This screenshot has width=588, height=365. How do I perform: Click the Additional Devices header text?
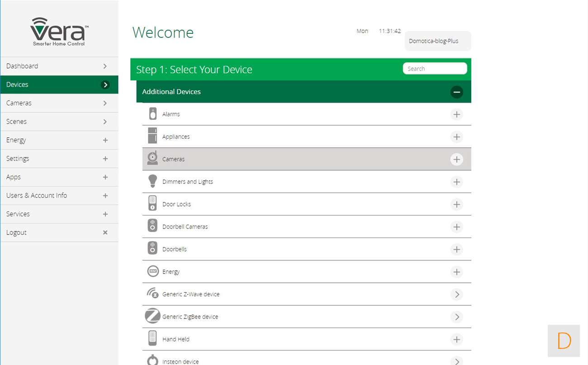point(171,92)
